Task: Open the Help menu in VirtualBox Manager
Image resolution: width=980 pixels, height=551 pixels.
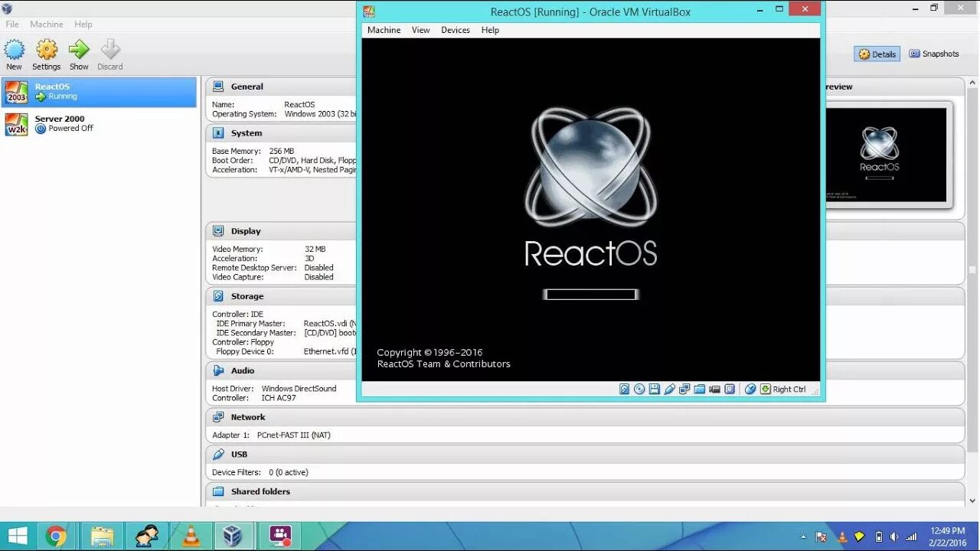Action: click(x=83, y=24)
